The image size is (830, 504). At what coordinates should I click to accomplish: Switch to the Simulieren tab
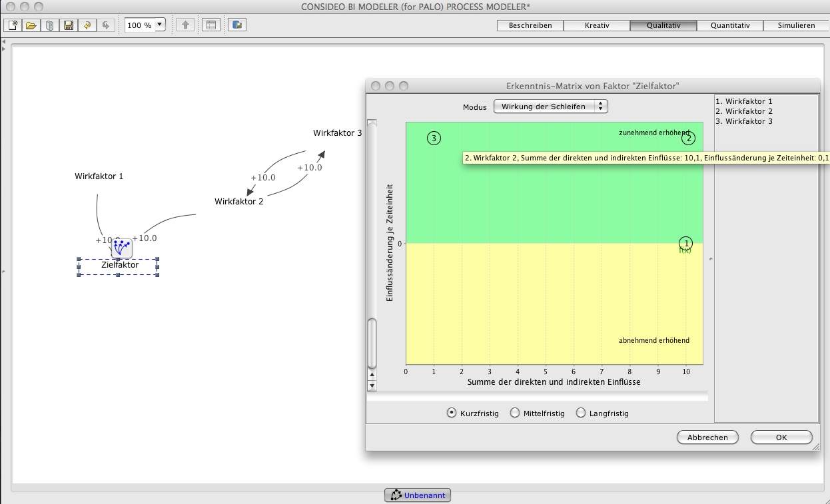click(x=797, y=25)
